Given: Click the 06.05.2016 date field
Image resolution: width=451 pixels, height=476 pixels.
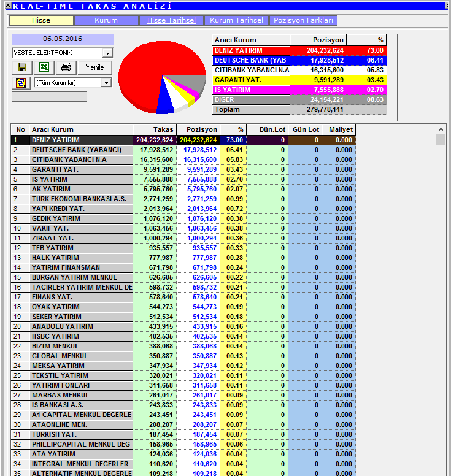Looking at the screenshot, I should coord(63,39).
